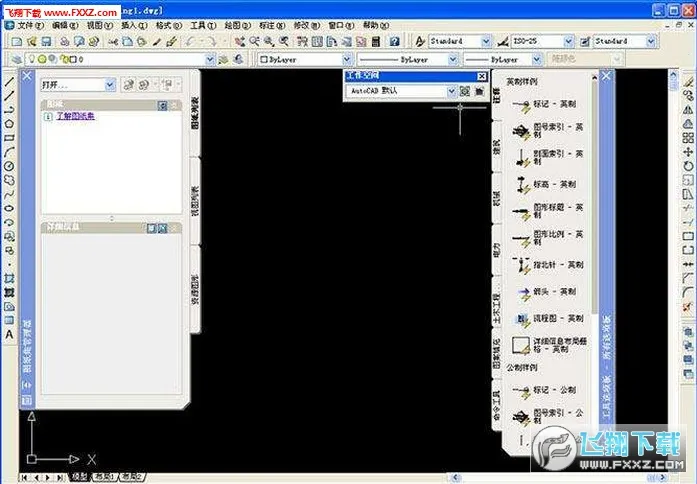Screen dimensions: 697x484
Task: Select the 标高 - 英制 tool
Action: [x=545, y=184]
